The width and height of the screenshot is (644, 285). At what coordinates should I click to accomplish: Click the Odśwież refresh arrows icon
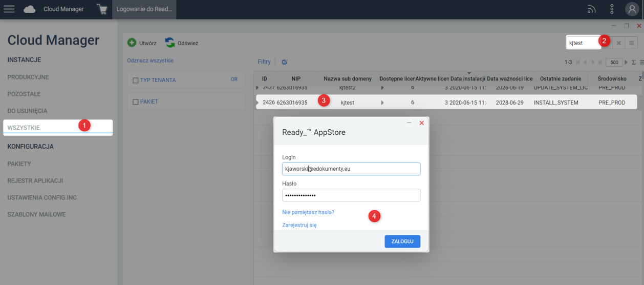tap(170, 43)
